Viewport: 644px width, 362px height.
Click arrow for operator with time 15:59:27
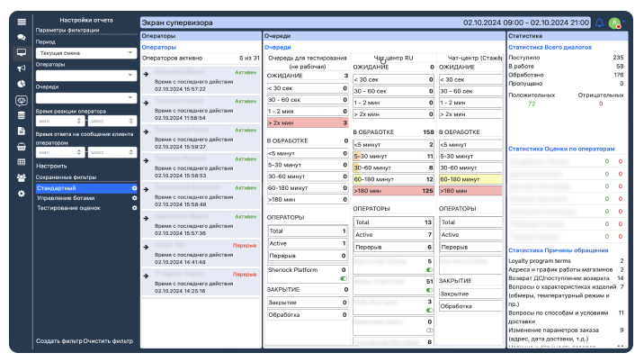[146, 131]
